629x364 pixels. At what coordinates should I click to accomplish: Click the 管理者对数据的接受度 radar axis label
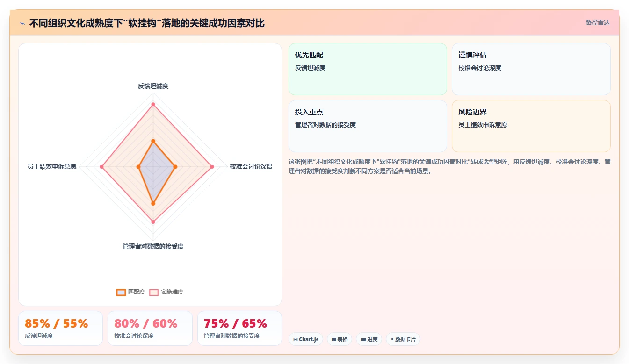pos(153,246)
